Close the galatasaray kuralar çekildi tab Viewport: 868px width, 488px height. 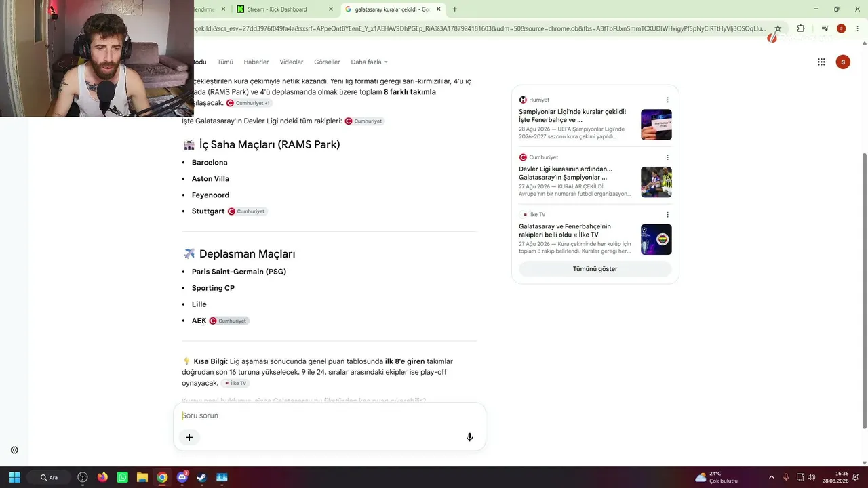[x=439, y=9]
